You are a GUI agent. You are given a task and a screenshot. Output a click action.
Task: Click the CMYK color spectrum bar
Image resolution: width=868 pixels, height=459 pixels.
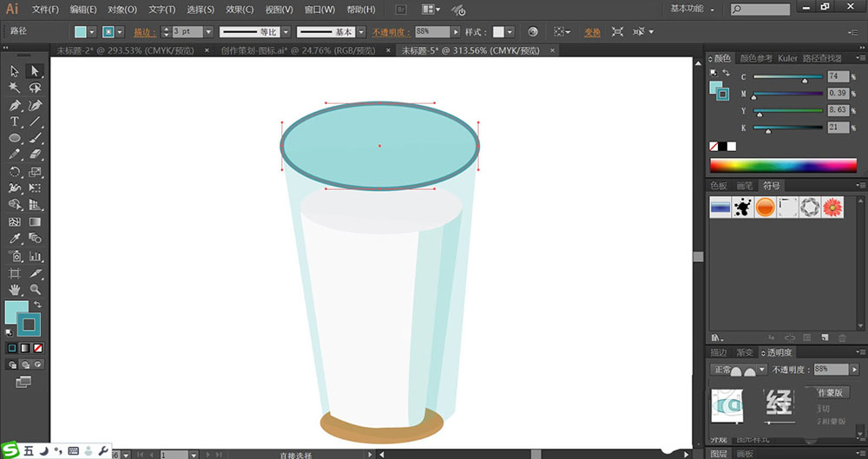pyautogui.click(x=783, y=165)
